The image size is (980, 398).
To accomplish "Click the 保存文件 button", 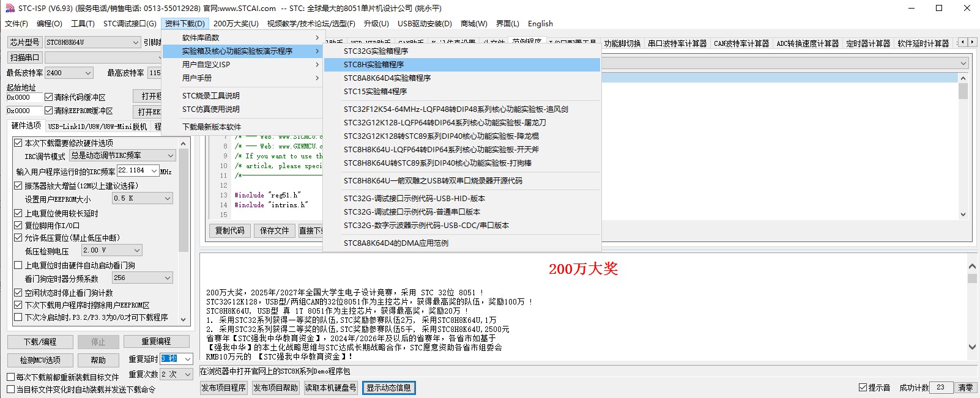I will (274, 230).
